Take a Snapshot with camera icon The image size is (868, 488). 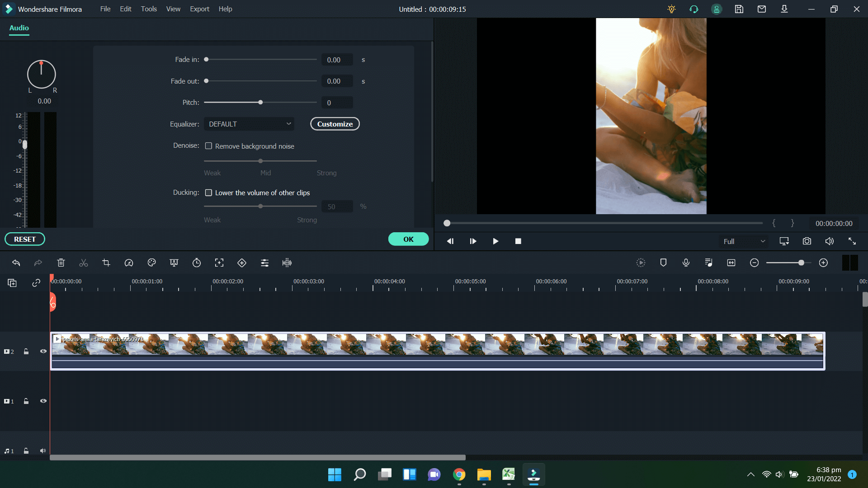click(807, 241)
